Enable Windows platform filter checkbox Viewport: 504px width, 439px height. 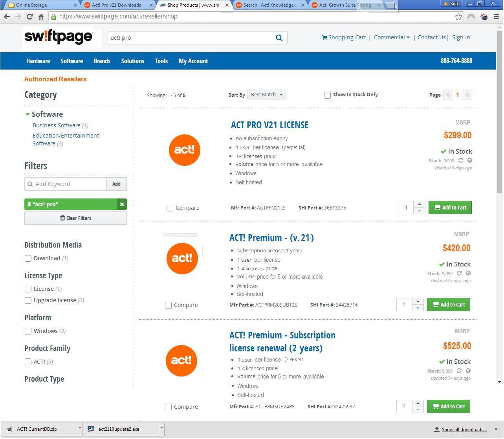[x=28, y=331]
